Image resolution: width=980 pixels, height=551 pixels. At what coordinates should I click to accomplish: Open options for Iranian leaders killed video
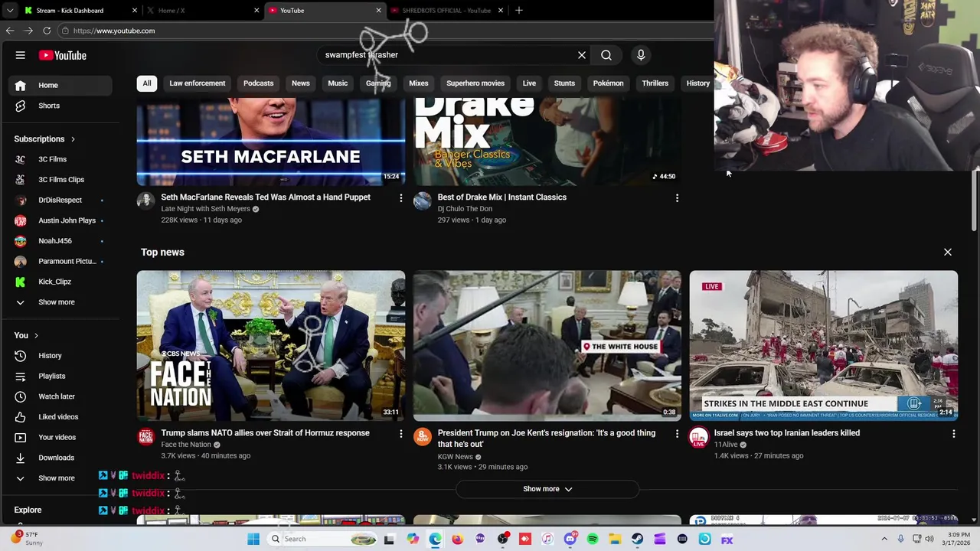click(x=953, y=434)
